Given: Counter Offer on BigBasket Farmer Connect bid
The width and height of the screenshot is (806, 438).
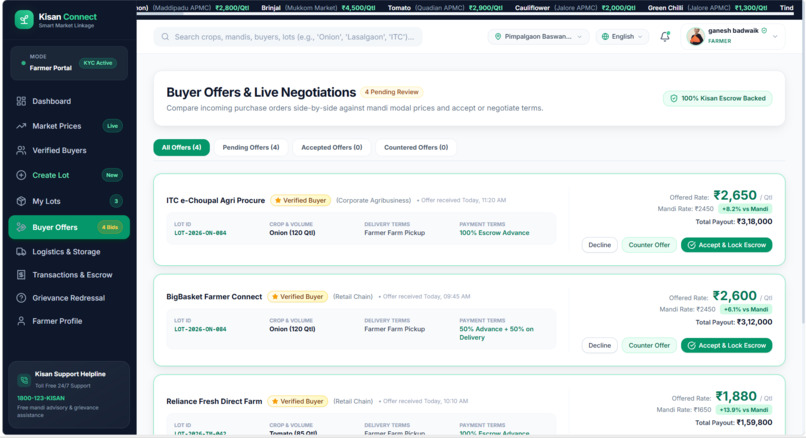Looking at the screenshot, I should coord(649,345).
